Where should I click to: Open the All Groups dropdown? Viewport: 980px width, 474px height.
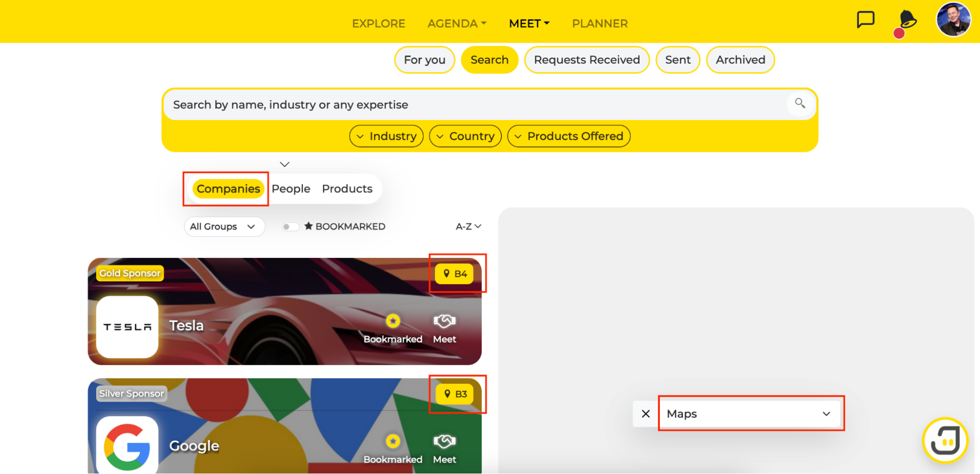tap(224, 226)
